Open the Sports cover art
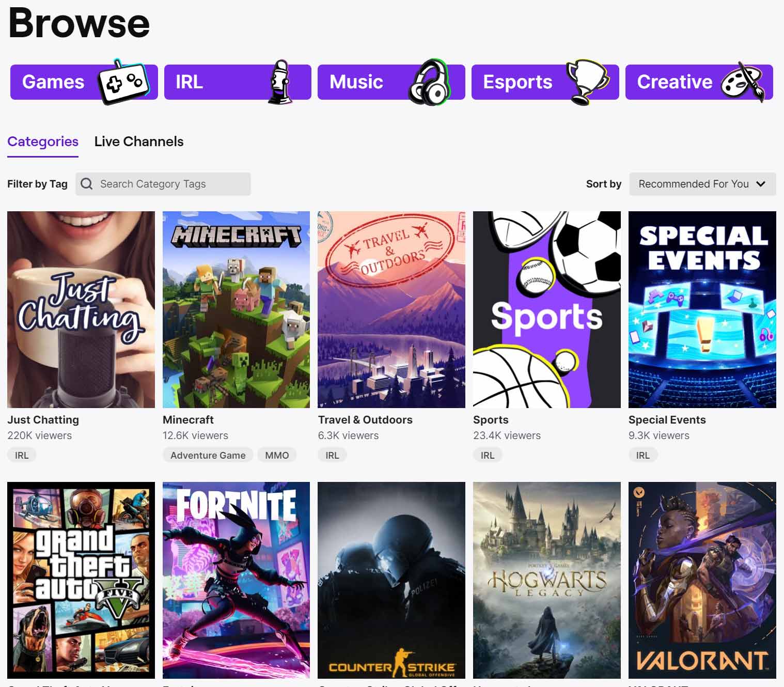 [547, 309]
